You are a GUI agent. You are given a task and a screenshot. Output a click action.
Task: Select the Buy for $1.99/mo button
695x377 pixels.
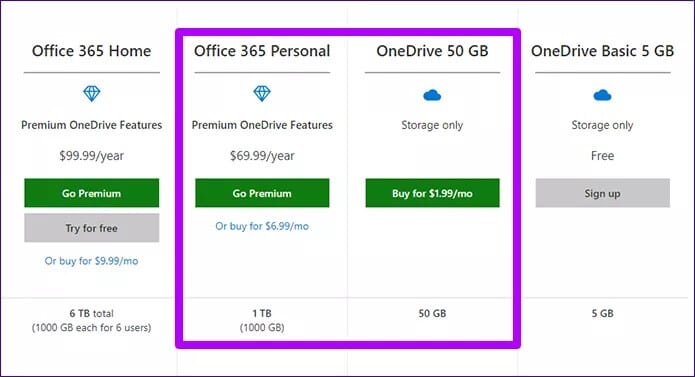(x=433, y=193)
